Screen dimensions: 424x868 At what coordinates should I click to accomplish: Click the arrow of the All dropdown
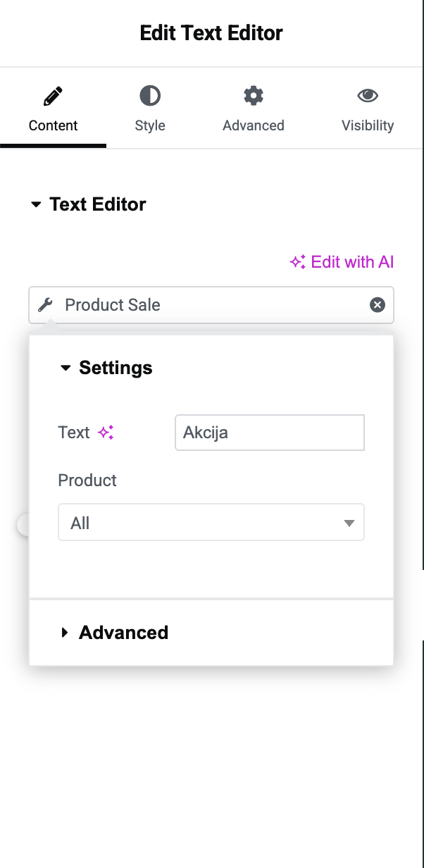pyautogui.click(x=349, y=523)
